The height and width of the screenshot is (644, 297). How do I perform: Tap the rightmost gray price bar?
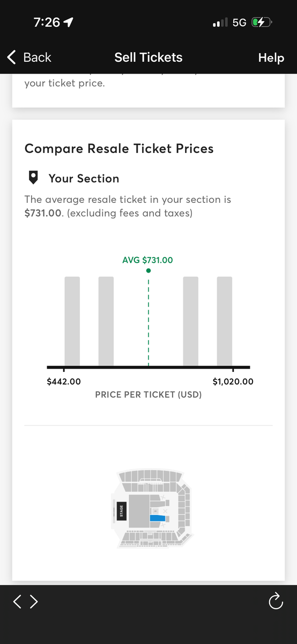click(x=225, y=321)
